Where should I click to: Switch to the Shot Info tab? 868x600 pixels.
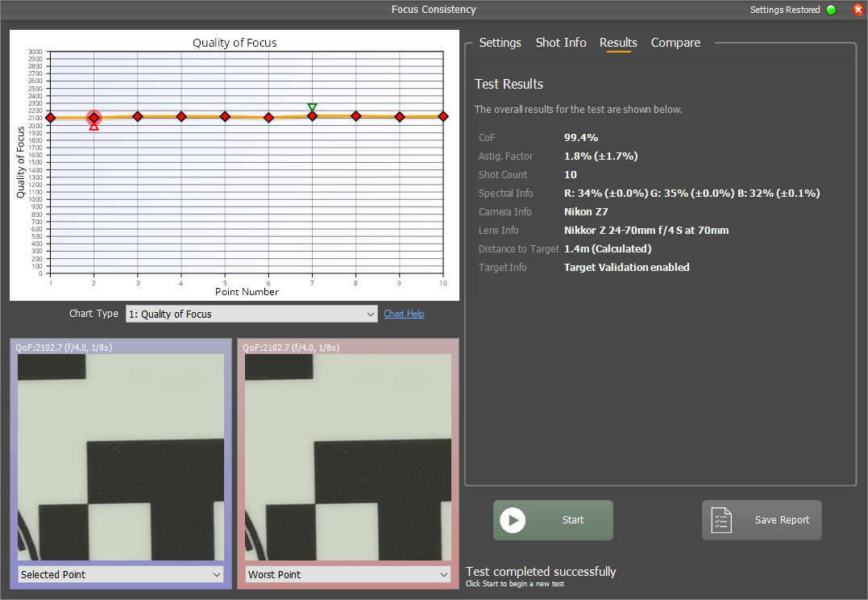561,43
